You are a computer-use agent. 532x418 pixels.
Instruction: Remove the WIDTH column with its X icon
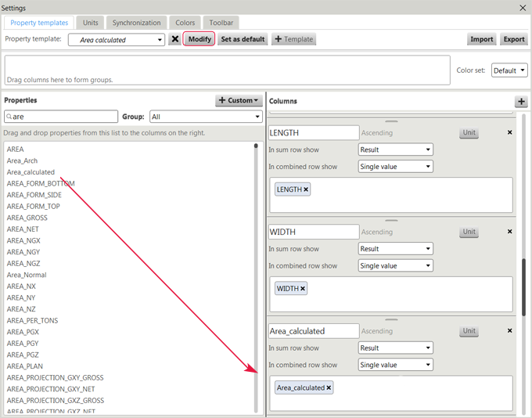[x=510, y=232]
